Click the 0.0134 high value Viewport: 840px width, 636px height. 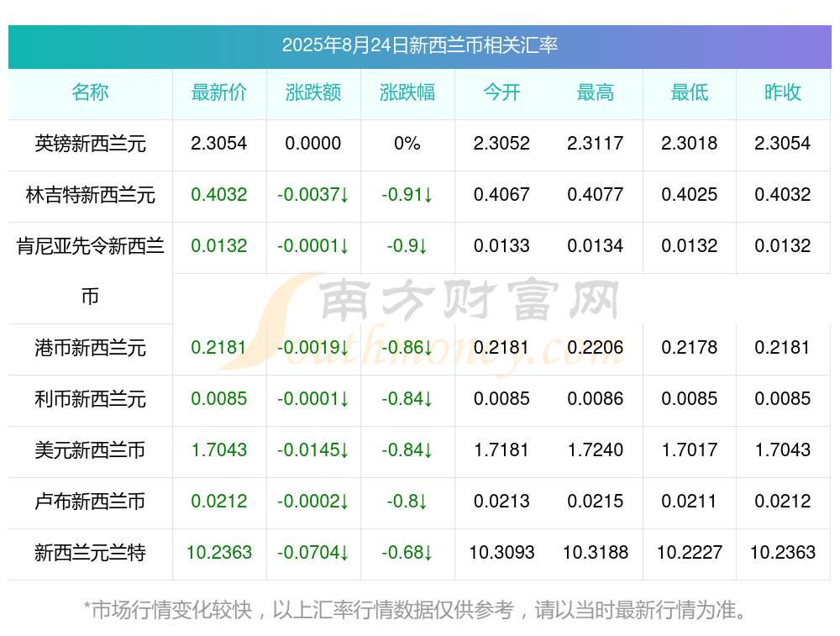[596, 245]
